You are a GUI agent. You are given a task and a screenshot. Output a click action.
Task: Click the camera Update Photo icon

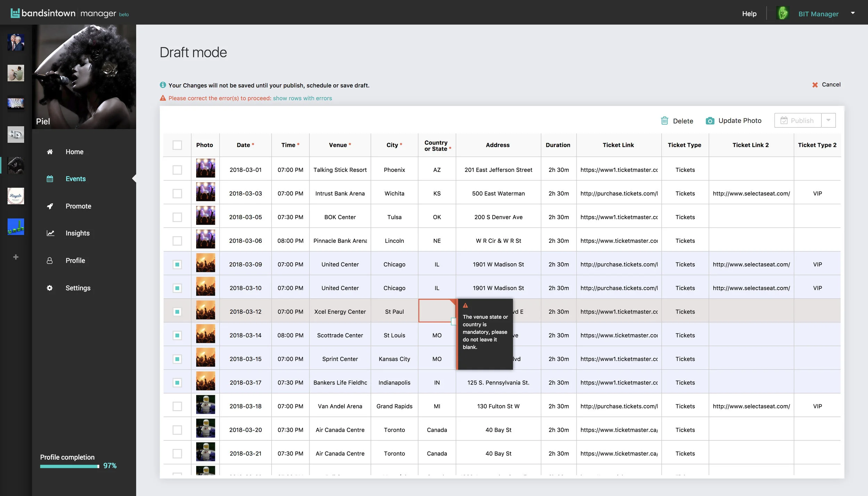pos(710,121)
